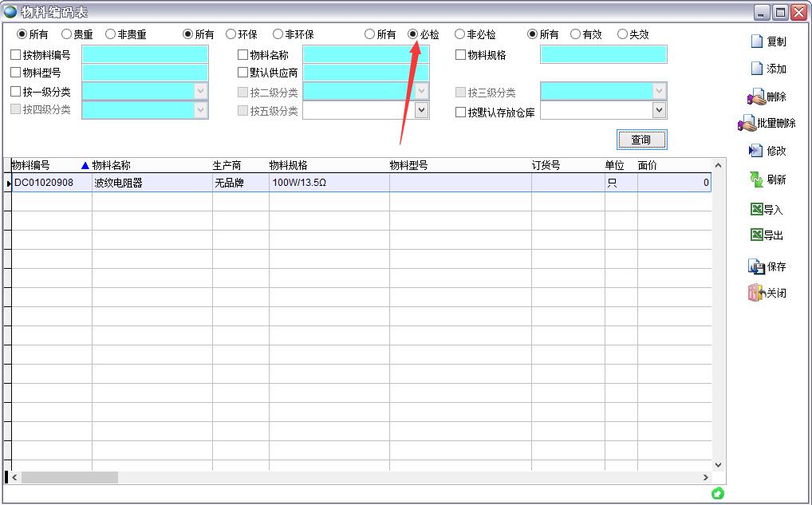
Task: Click the 导出 Excel export icon
Action: click(x=757, y=235)
